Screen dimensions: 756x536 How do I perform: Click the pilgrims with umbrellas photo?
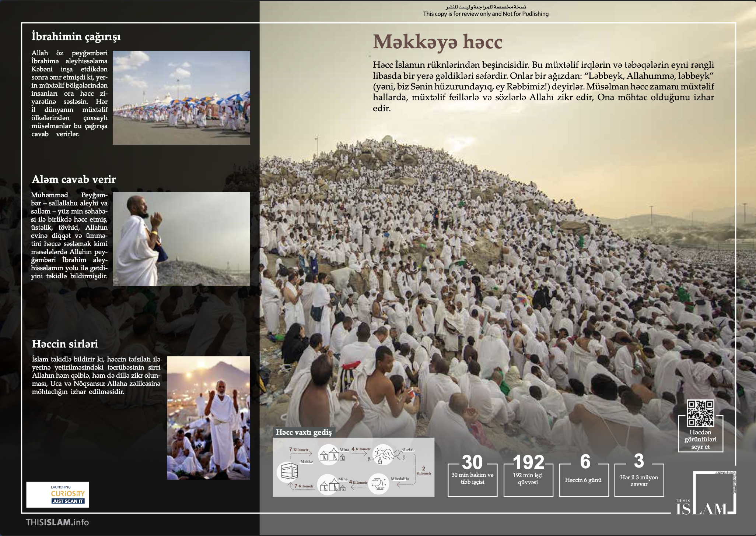181,98
